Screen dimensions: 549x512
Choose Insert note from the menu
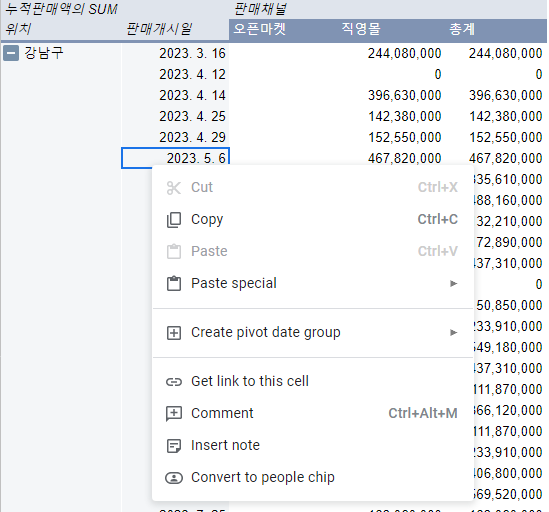(312, 446)
